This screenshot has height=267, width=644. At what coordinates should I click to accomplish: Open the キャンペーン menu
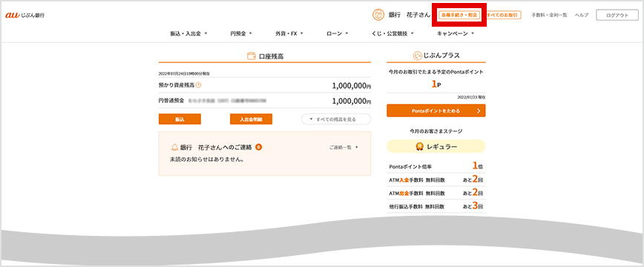click(456, 33)
